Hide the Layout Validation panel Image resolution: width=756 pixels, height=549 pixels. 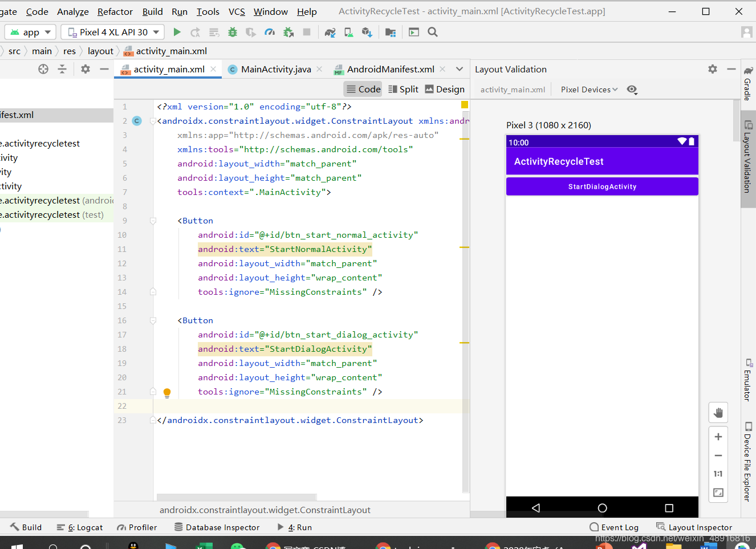[x=731, y=69]
